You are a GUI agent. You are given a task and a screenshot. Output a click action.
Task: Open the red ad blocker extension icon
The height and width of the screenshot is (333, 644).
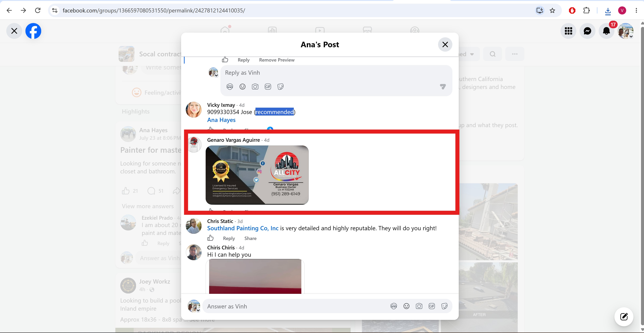coord(572,10)
